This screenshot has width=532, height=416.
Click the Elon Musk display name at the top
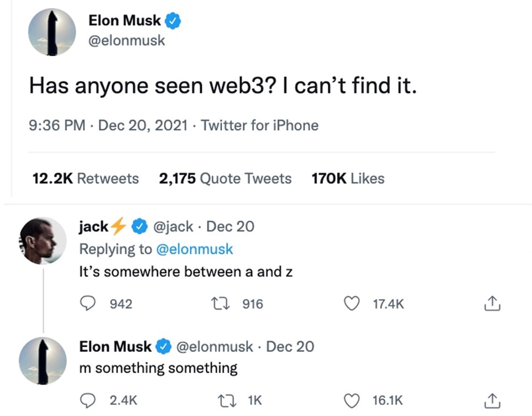(x=125, y=20)
